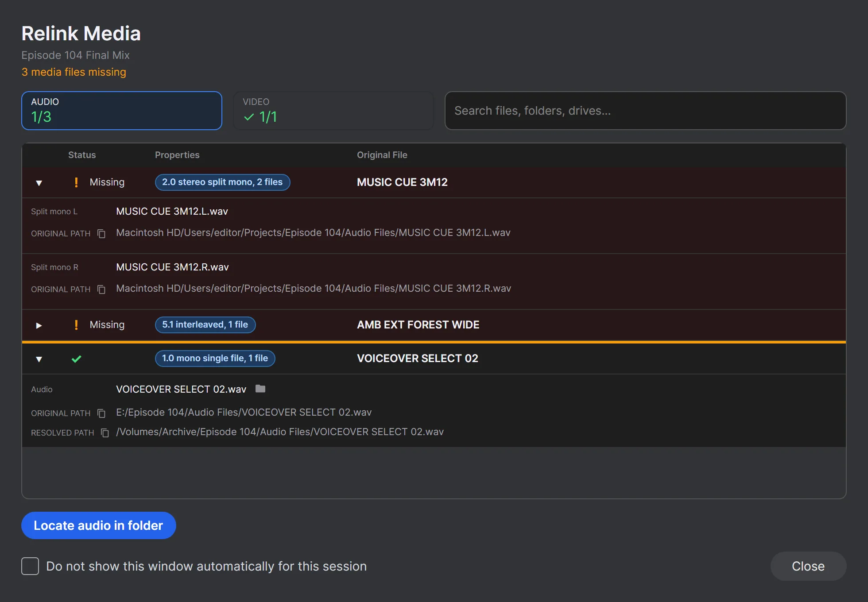
Task: Select the VOICEOVER SELECT 02 file name
Action: coord(418,359)
